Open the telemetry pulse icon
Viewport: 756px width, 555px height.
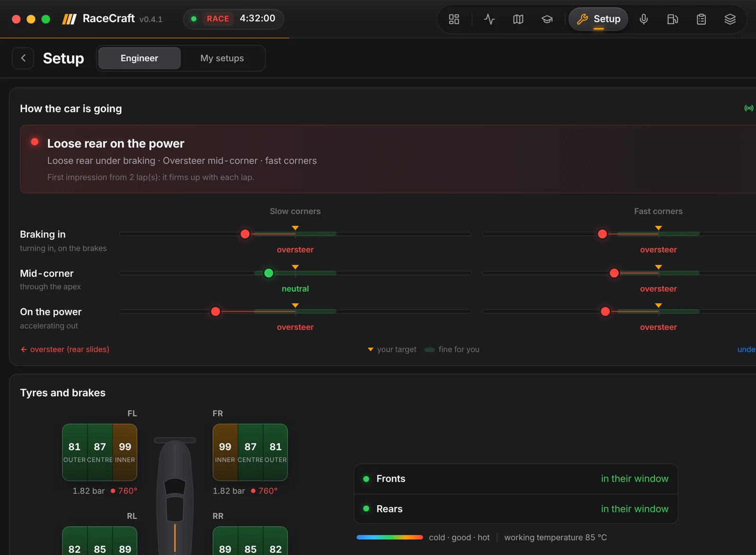click(x=490, y=19)
